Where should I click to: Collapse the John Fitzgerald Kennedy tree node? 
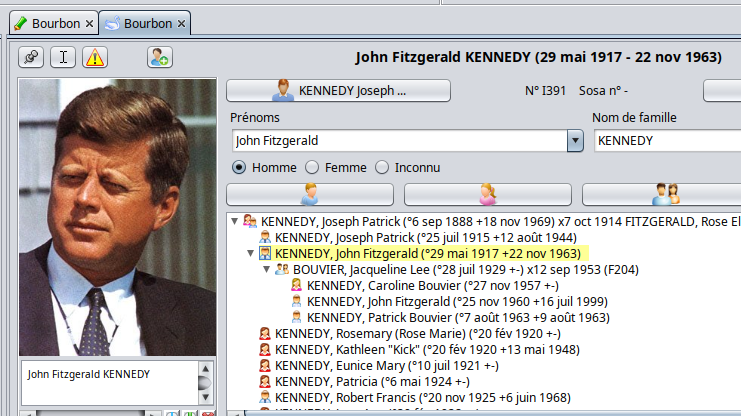(x=250, y=254)
